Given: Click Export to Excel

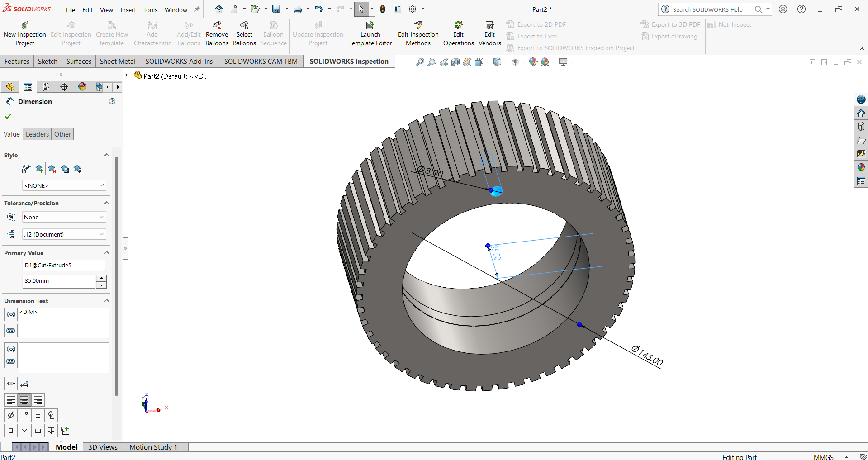Looking at the screenshot, I should pyautogui.click(x=537, y=36).
